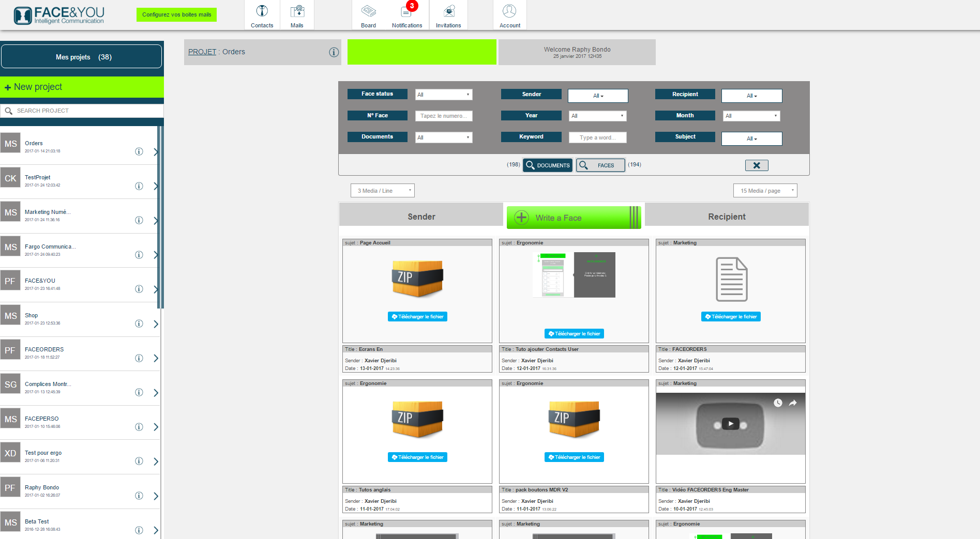Click the info icon for Test pour ergo
The image size is (980, 539).
click(x=139, y=461)
